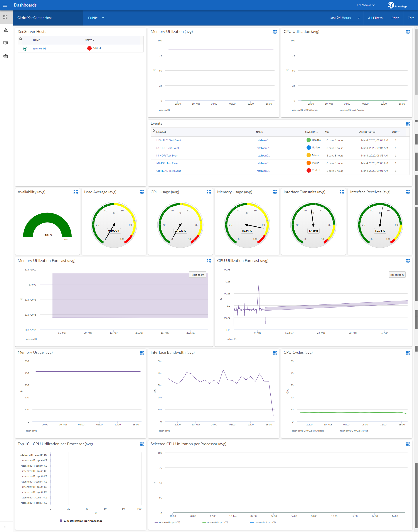The height and width of the screenshot is (532, 418).
Task: Open the All Filters panel
Action: tap(375, 18)
